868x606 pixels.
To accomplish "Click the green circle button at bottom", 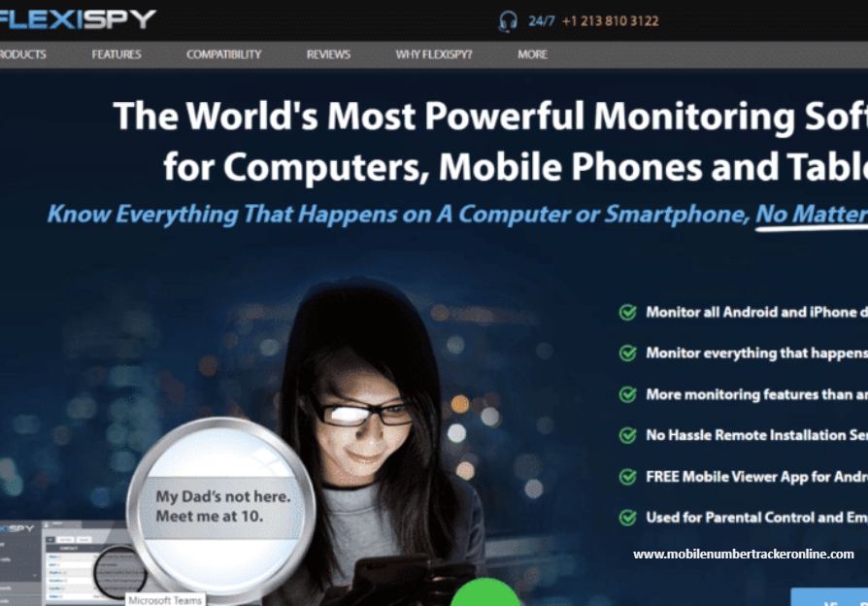I will [x=485, y=592].
